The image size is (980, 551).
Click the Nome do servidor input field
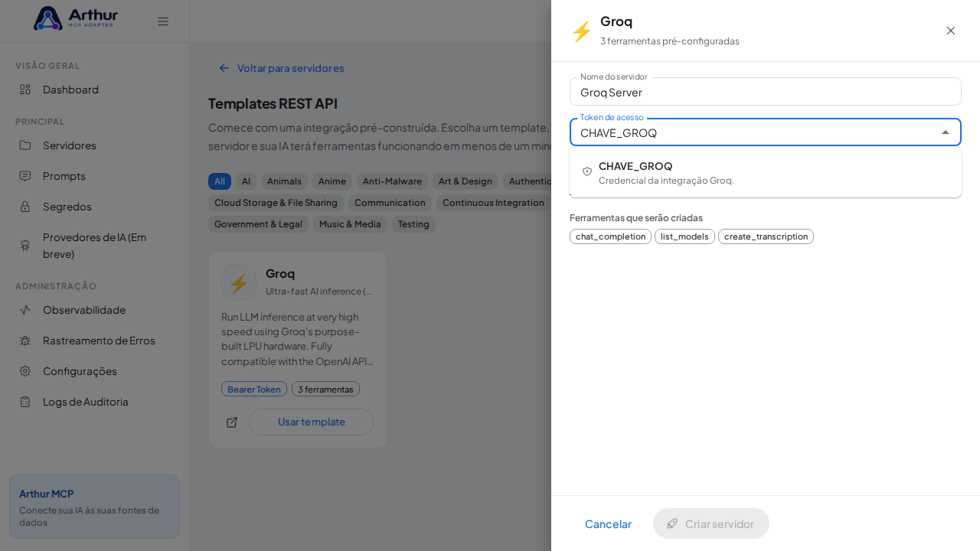[766, 92]
